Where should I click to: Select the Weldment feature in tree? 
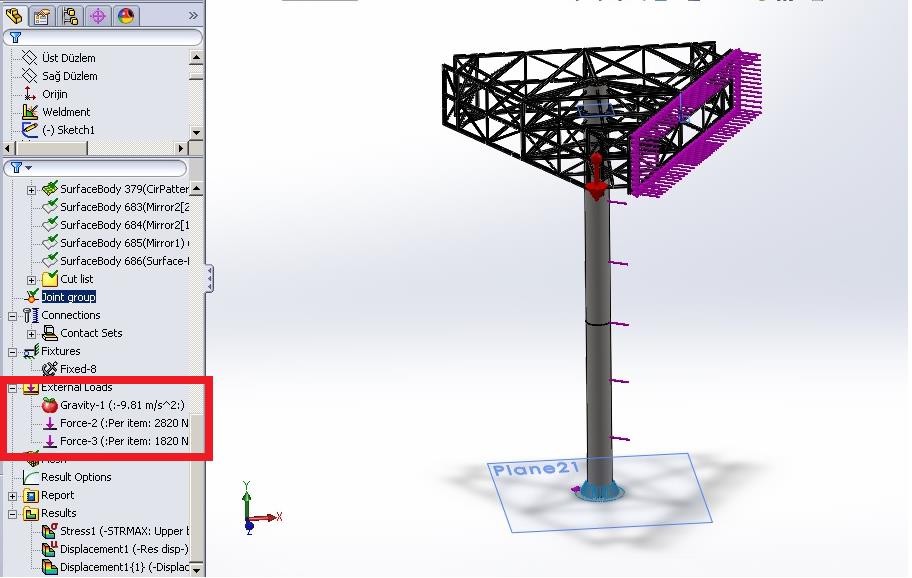65,112
